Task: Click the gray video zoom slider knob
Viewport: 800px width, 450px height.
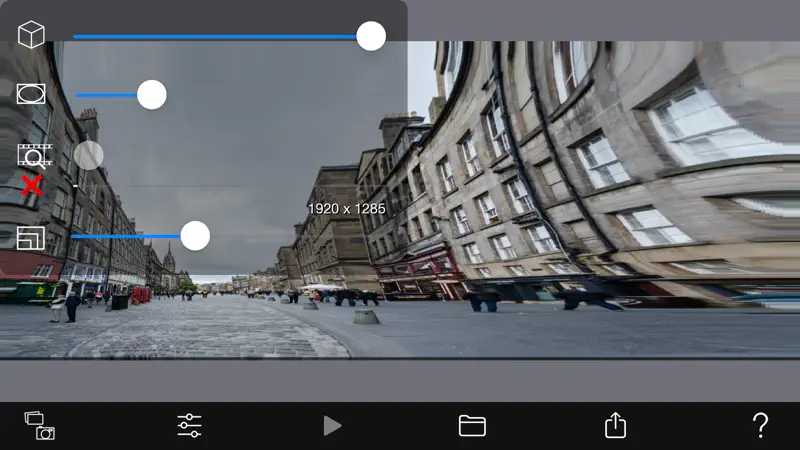Action: pyautogui.click(x=89, y=156)
